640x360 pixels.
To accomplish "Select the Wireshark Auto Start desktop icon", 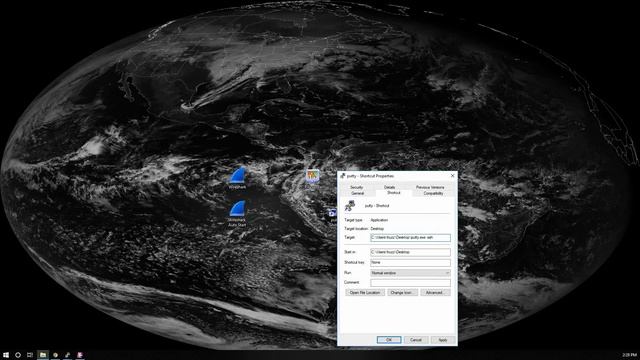I will pos(237,213).
